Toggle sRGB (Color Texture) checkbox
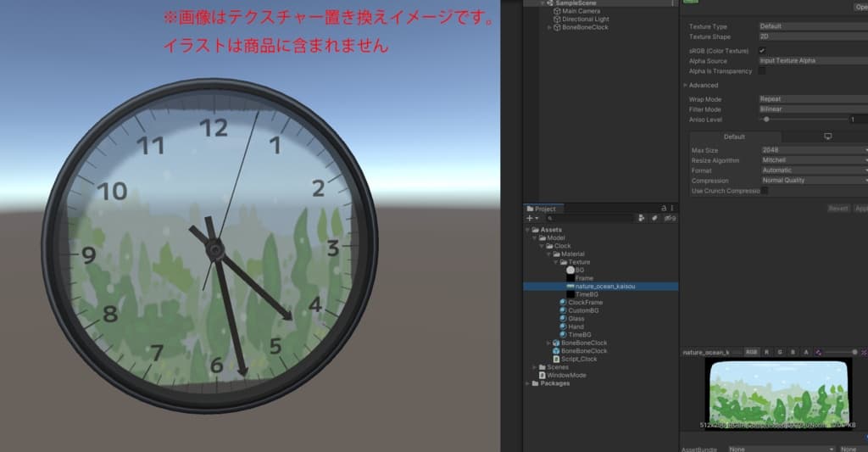868x452 pixels. point(762,50)
